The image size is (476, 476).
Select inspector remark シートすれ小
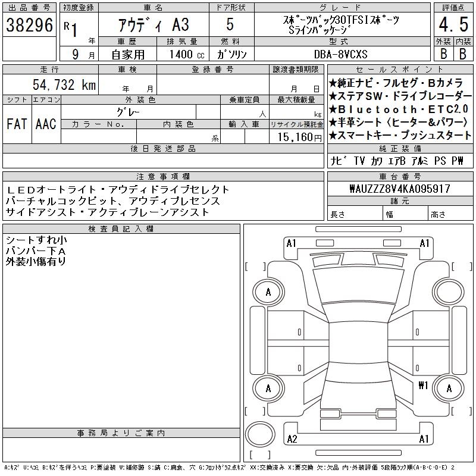pos(36,240)
